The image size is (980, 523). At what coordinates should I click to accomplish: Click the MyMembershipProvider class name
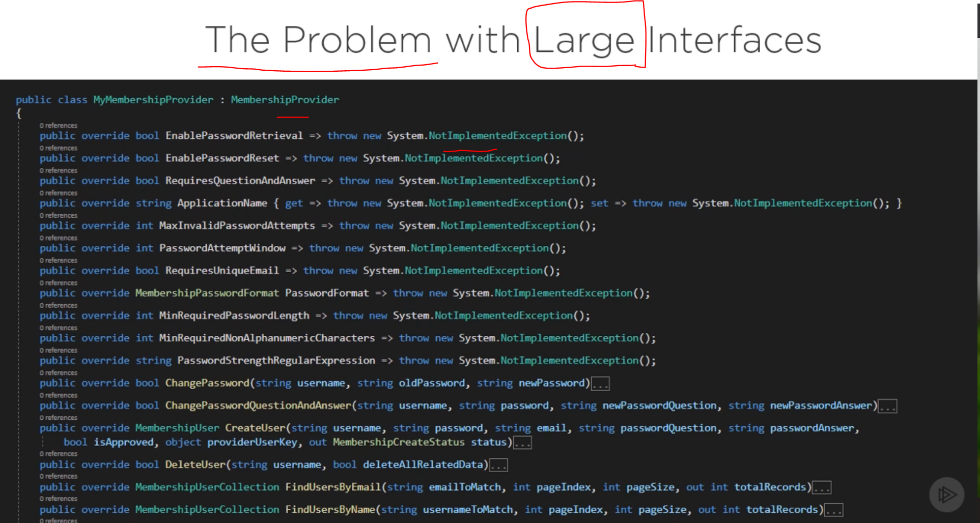point(153,100)
